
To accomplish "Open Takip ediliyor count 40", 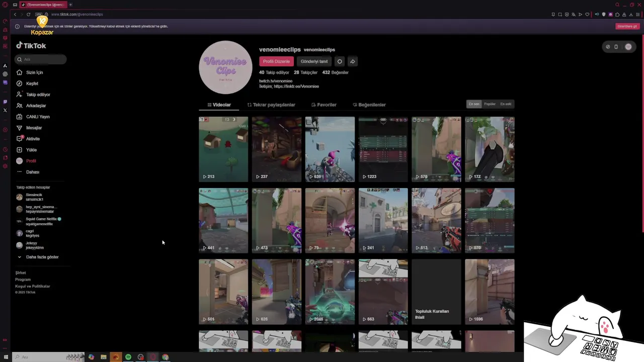I will tap(274, 72).
